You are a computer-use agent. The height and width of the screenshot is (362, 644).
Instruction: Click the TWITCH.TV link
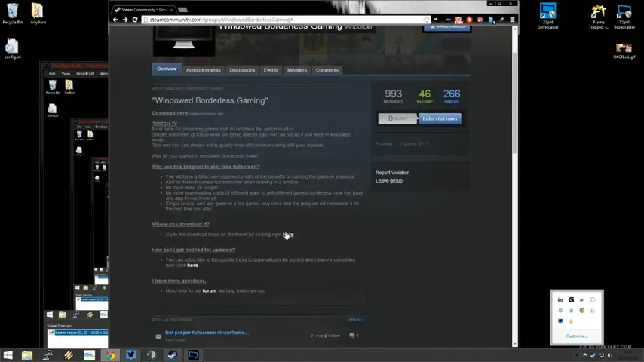pos(164,124)
